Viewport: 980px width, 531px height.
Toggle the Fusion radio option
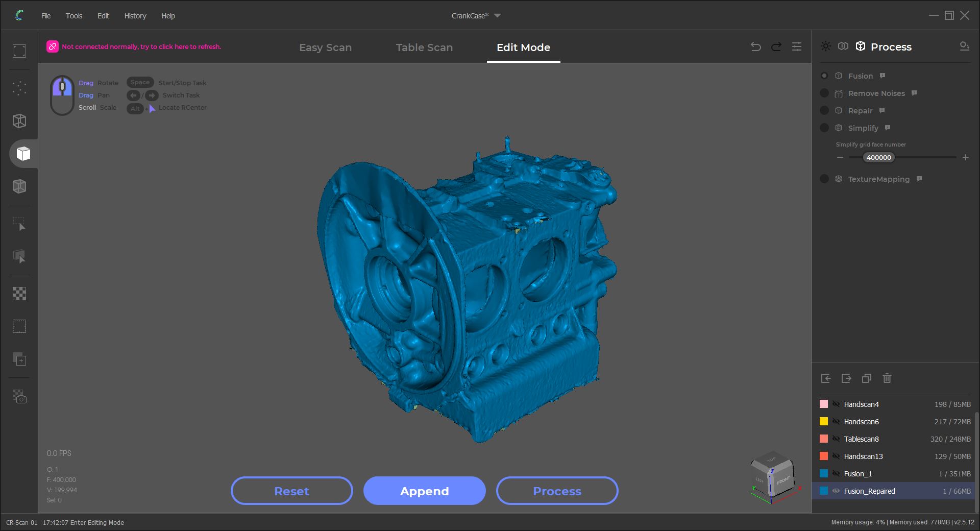(824, 76)
